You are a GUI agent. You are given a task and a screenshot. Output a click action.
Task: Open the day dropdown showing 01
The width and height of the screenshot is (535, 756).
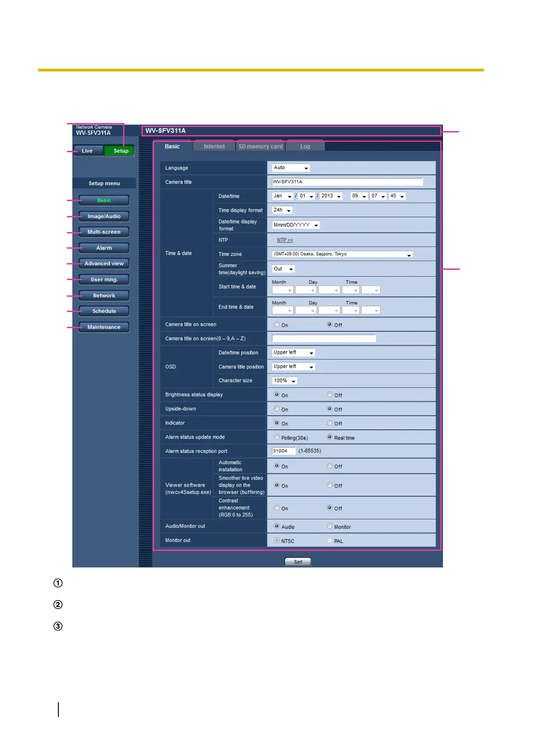click(x=306, y=196)
